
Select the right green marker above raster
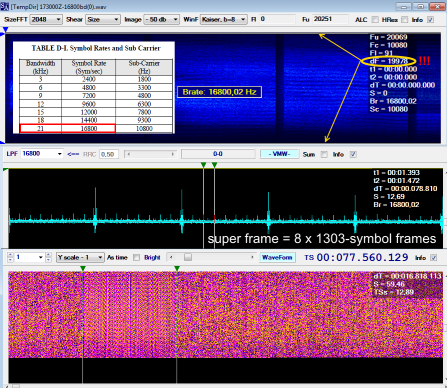177,268
